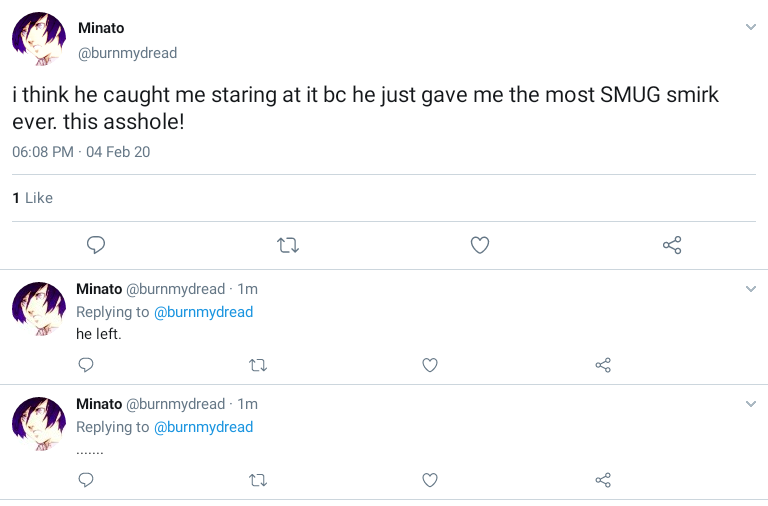768x506 pixels.
Task: Reply to the dots-only tweet
Action: tap(86, 480)
